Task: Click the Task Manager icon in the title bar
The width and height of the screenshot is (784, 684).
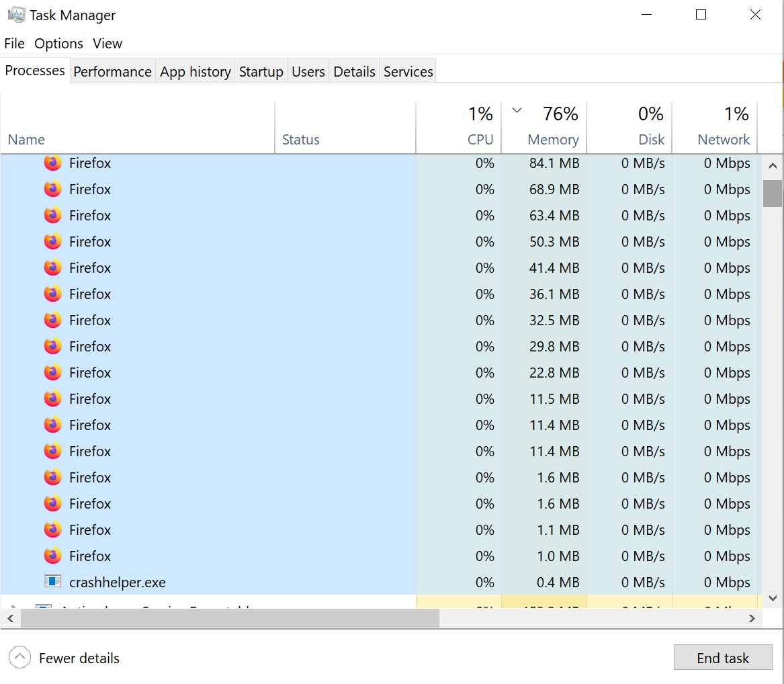Action: click(16, 15)
